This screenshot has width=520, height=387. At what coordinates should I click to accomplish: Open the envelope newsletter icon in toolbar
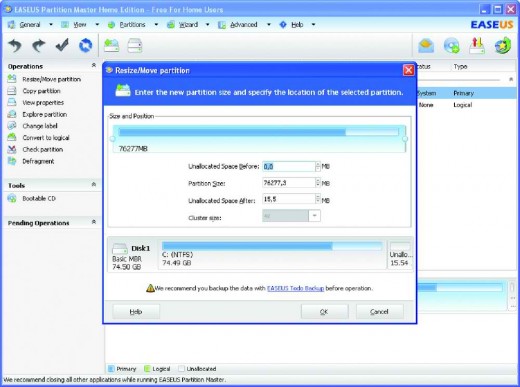click(426, 46)
